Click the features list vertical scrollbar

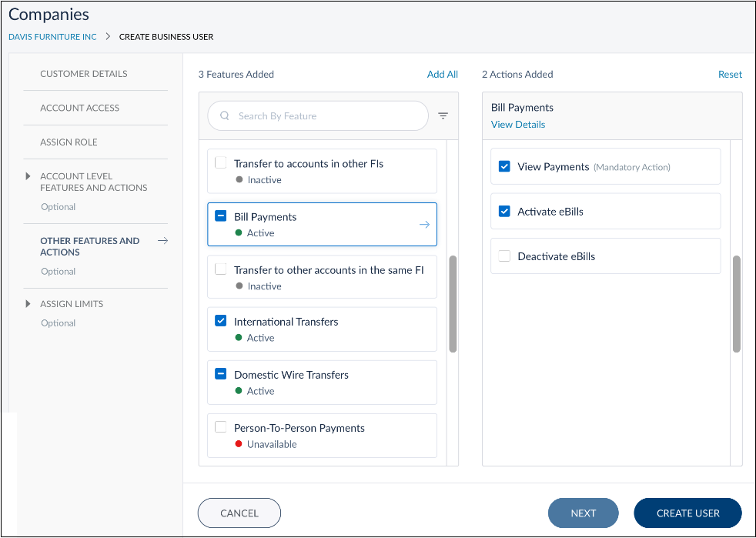pos(453,304)
